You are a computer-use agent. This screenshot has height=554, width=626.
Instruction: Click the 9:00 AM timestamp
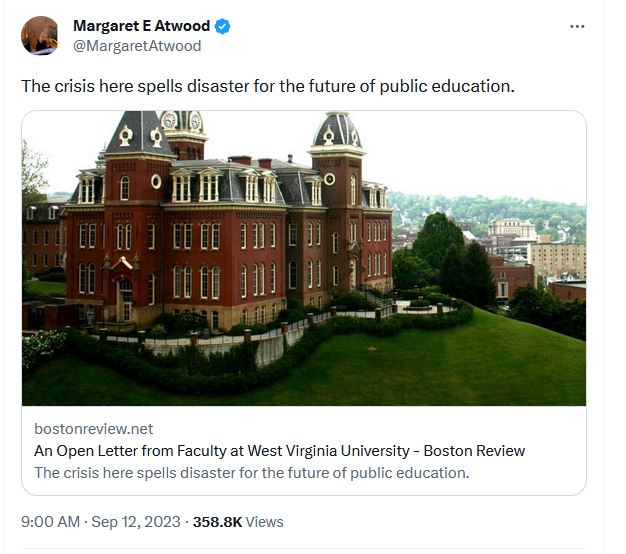click(49, 522)
